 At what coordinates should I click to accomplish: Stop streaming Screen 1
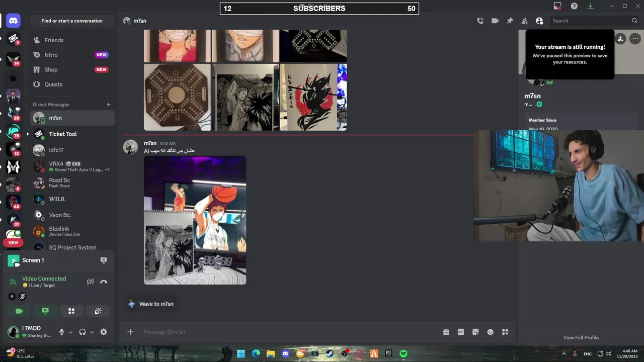point(104,260)
